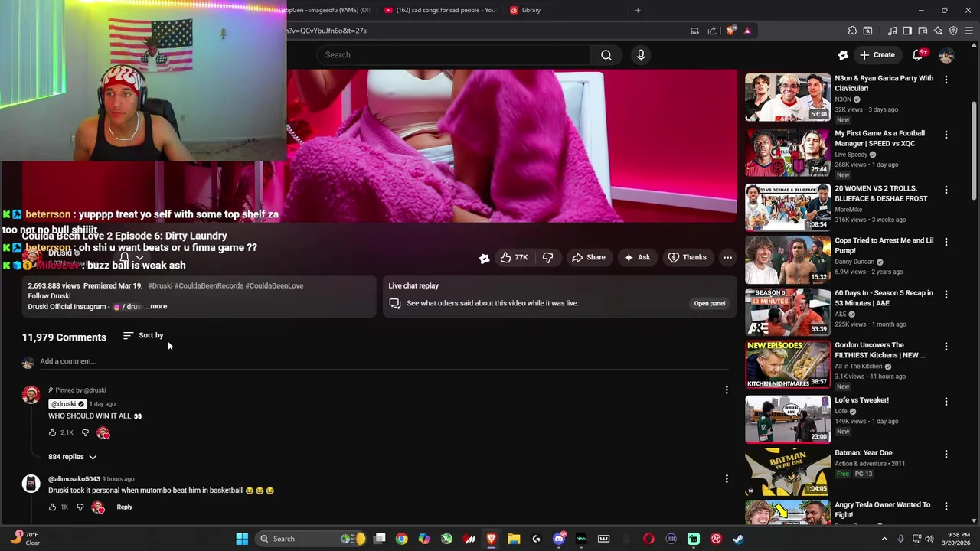Expand the 884 replies thread

[73, 457]
